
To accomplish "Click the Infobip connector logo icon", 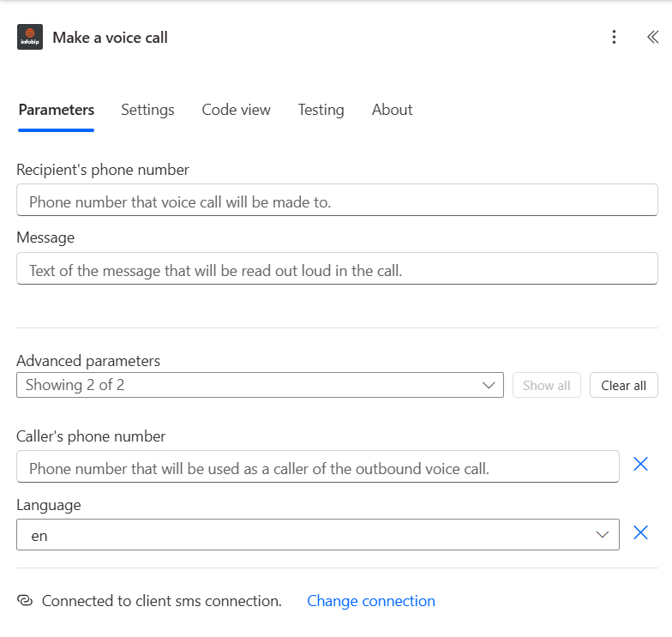I will (30, 37).
